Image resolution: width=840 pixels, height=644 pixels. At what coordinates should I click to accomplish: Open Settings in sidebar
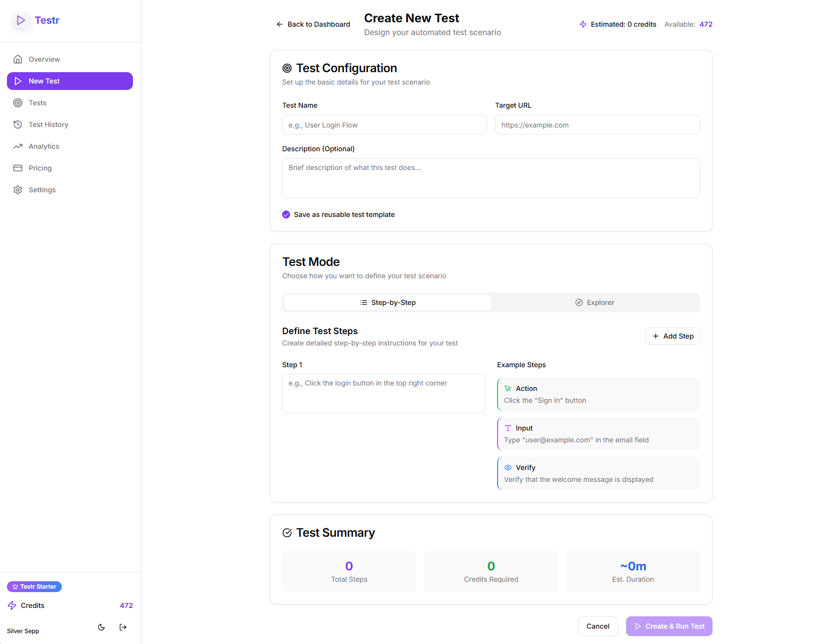(70, 190)
